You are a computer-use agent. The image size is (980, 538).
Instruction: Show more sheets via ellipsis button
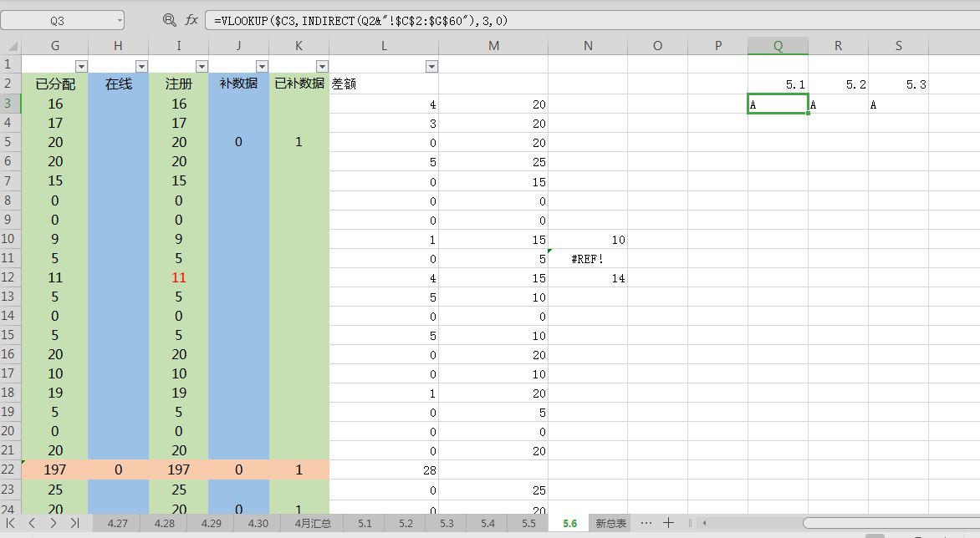(x=646, y=523)
